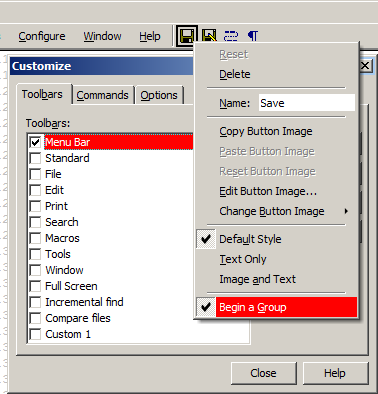The height and width of the screenshot is (394, 378).
Task: Click the Name field containing Save
Action: click(x=307, y=103)
